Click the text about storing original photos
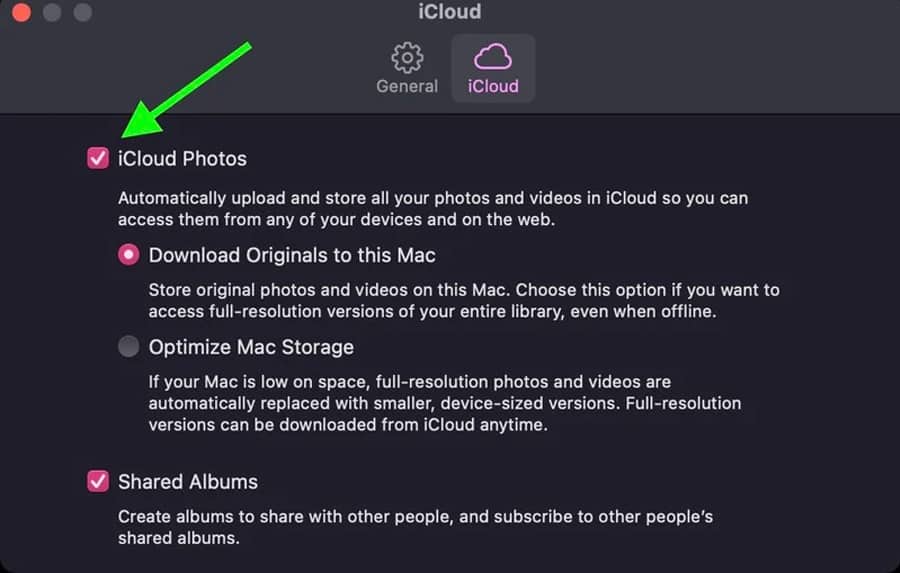The image size is (900, 573). click(x=463, y=300)
